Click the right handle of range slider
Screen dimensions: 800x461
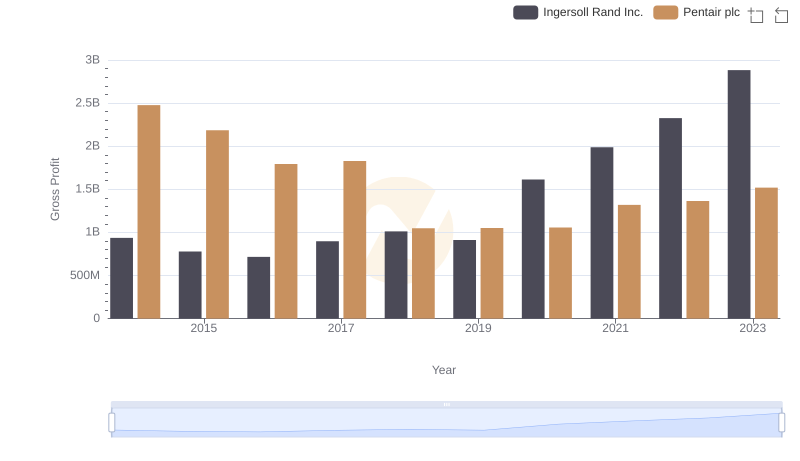[782, 422]
